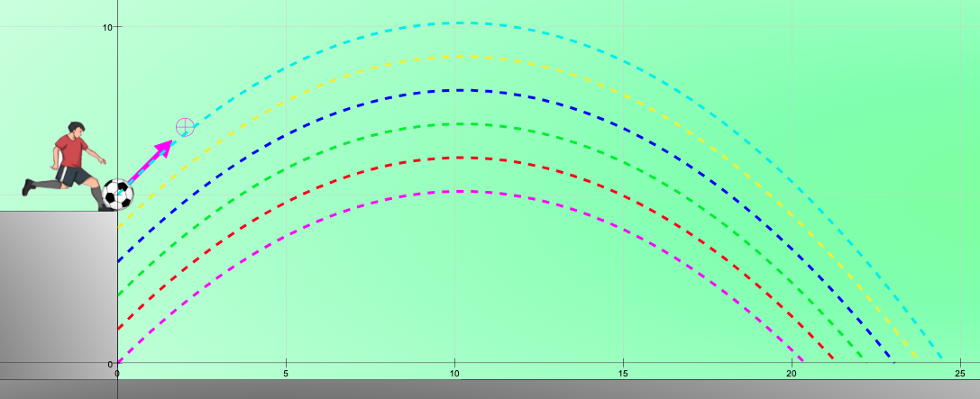
Task: Click the gray ground strip below the x-axis
Action: (x=541, y=389)
